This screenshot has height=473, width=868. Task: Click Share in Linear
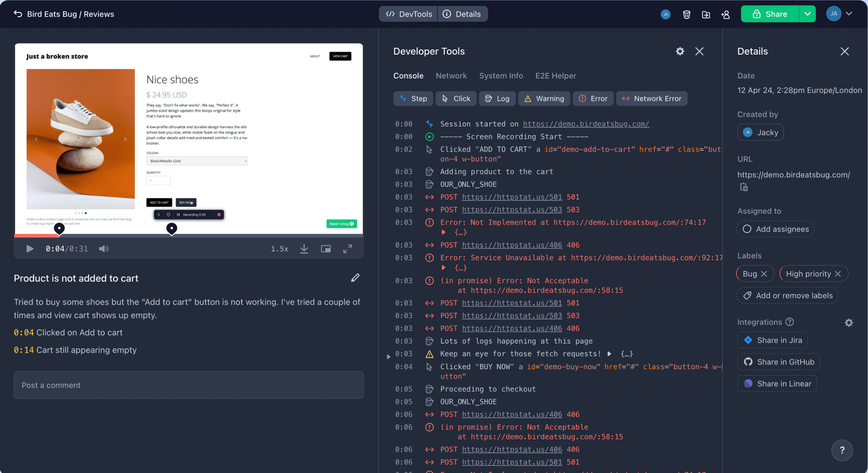777,384
